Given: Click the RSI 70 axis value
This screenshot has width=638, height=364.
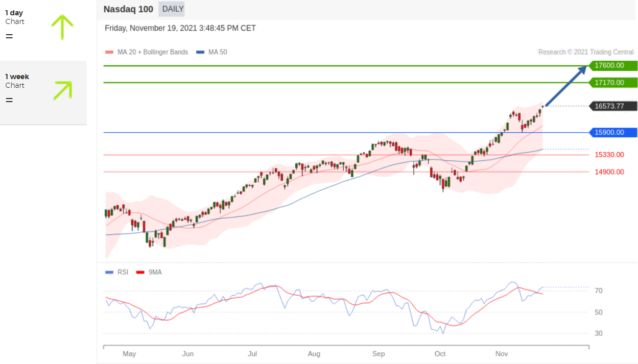Looking at the screenshot, I should click(599, 290).
